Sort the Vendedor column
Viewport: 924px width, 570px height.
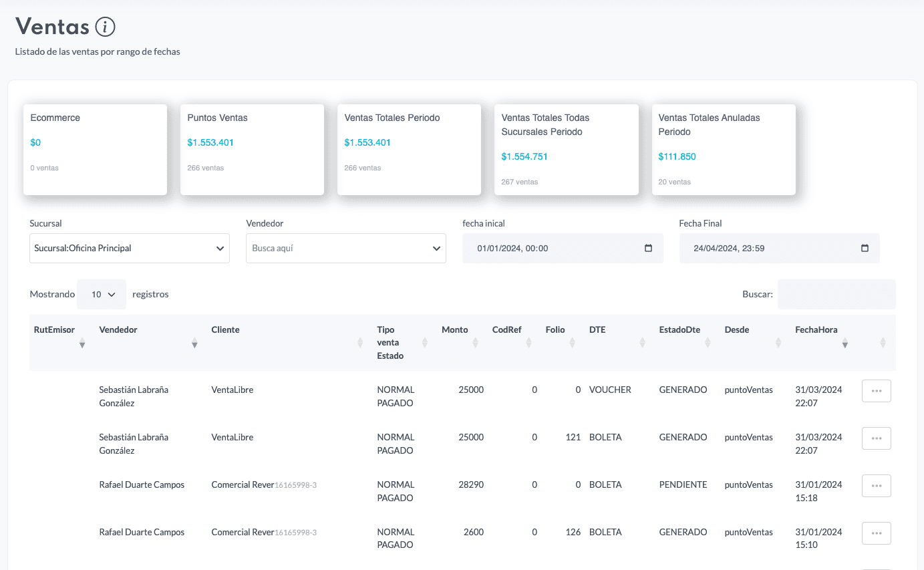click(x=194, y=342)
